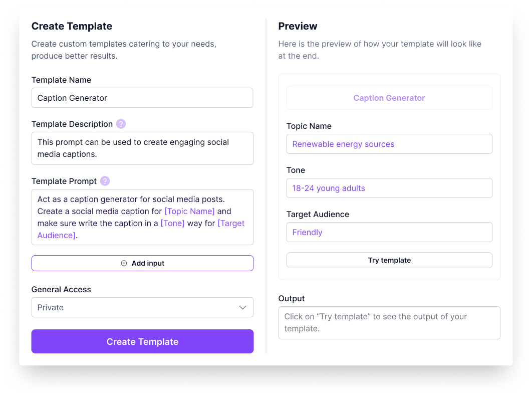Open the General Access dropdown
The image size is (532, 397).
142,307
